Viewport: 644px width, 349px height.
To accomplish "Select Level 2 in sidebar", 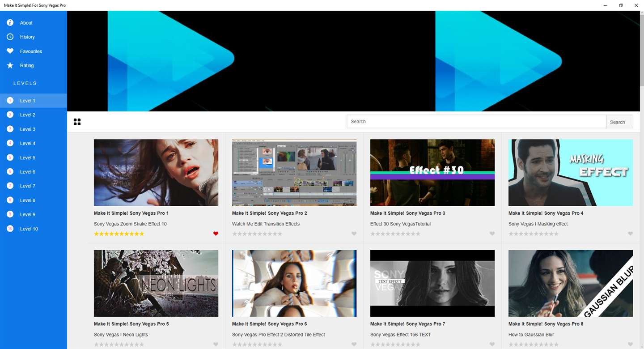I will (34, 115).
